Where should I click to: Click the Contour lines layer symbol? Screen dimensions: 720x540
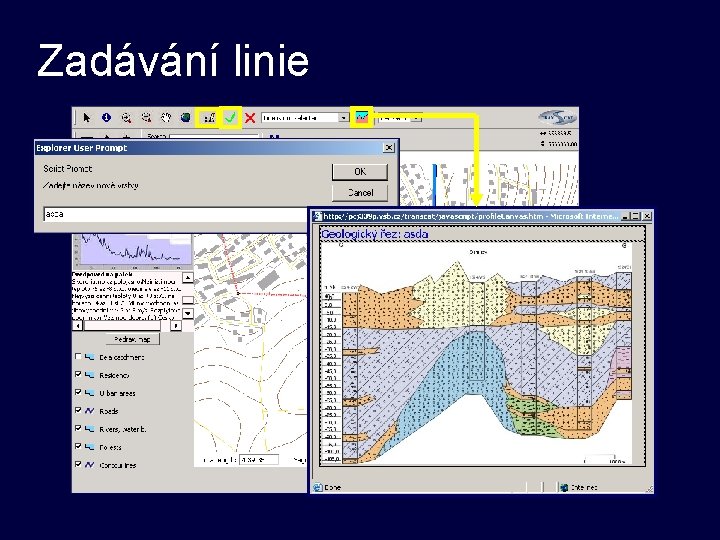[90, 465]
